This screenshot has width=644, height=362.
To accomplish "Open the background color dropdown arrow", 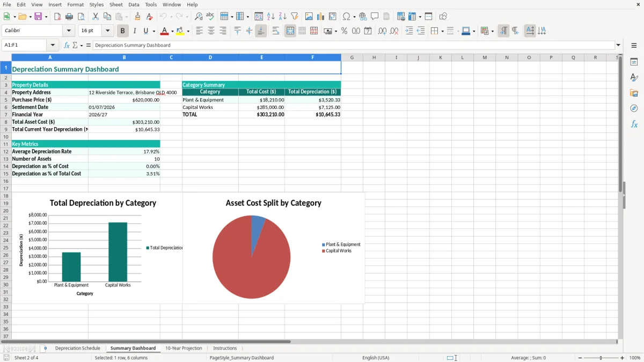I will (188, 31).
